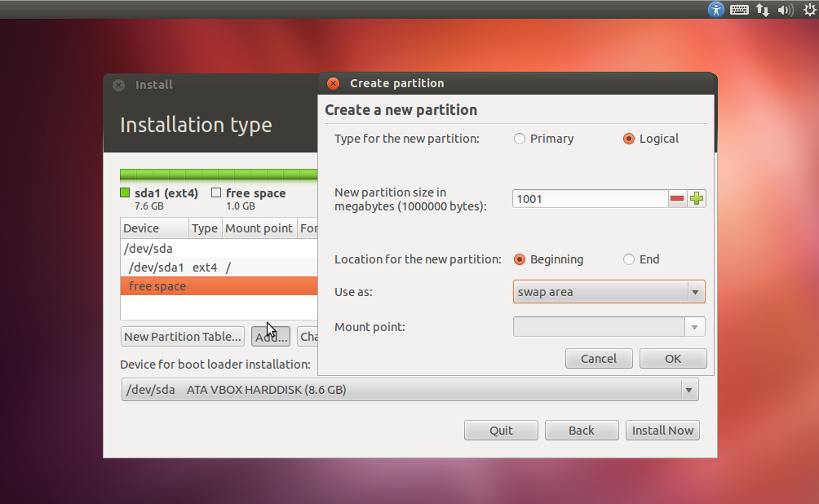Open the accessibility menu icon
The image size is (819, 504).
point(716,10)
